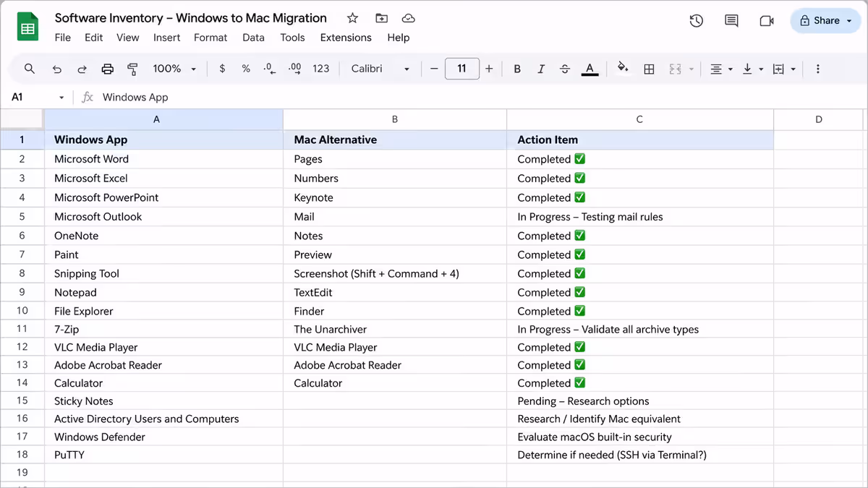Viewport: 868px width, 488px height.
Task: Toggle strikethrough formatting
Action: (x=565, y=69)
